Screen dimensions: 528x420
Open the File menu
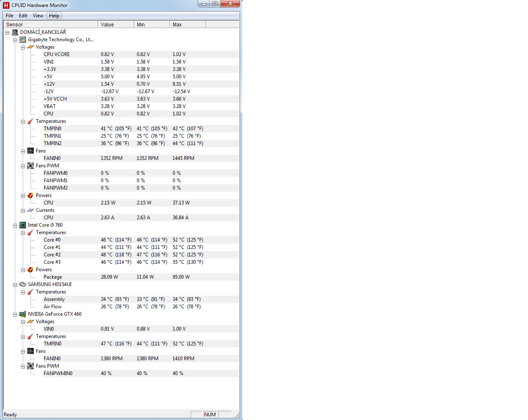pos(9,16)
